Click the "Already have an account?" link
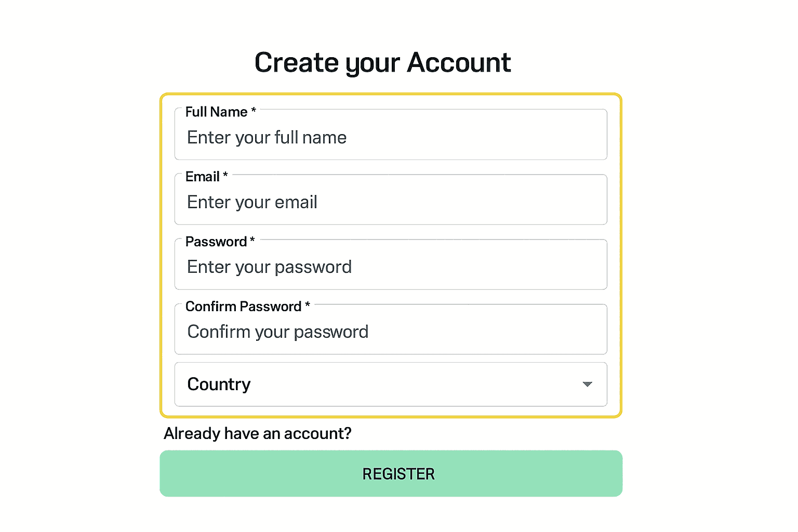The height and width of the screenshot is (532, 798). point(258,433)
